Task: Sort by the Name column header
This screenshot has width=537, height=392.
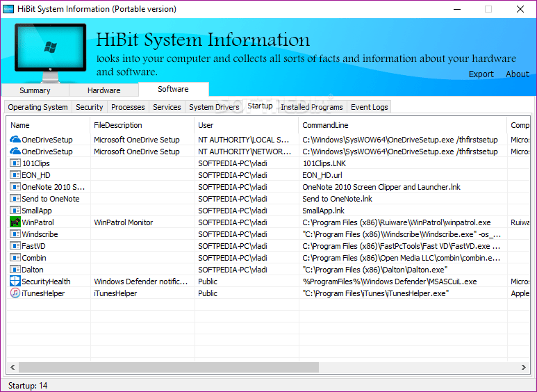Action: tap(49, 125)
